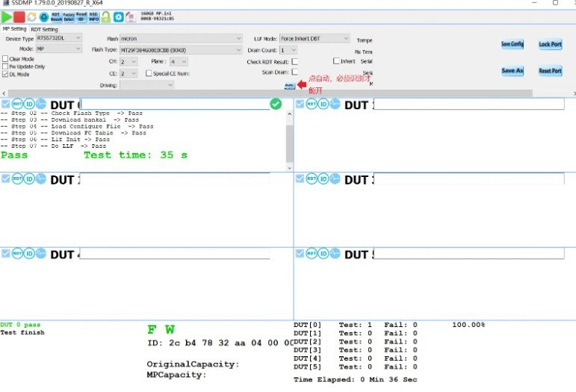Toggle the DUT 0 enable checkbox

coord(5,104)
